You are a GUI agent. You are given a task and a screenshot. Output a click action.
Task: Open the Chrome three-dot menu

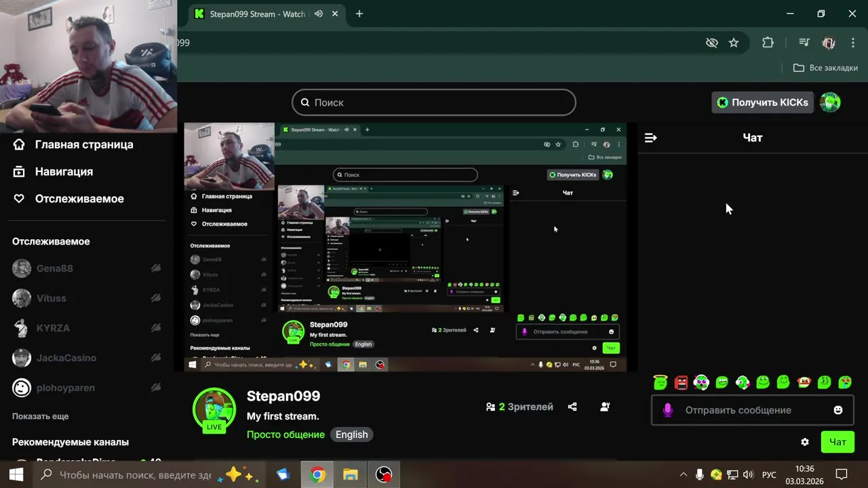pyautogui.click(x=853, y=43)
